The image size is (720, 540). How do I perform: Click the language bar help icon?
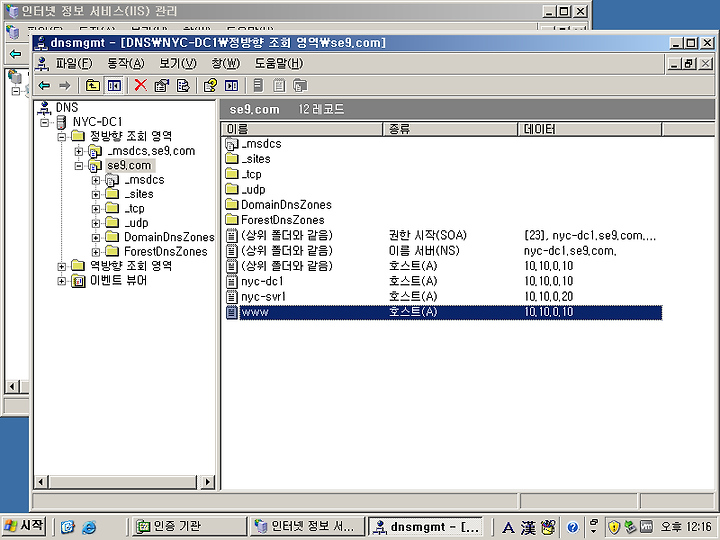(572, 527)
